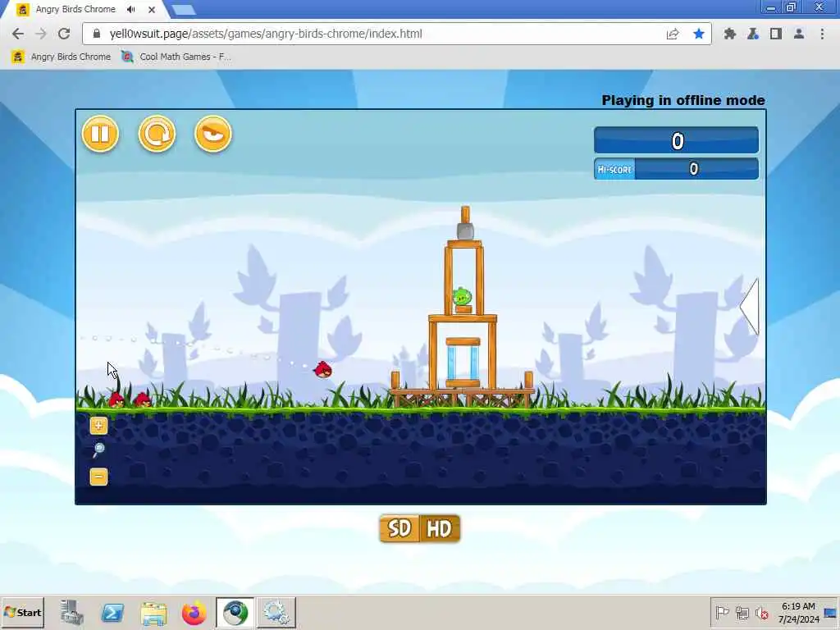840x630 pixels.
Task: Launch Server Manager from taskbar
Action: point(72,612)
